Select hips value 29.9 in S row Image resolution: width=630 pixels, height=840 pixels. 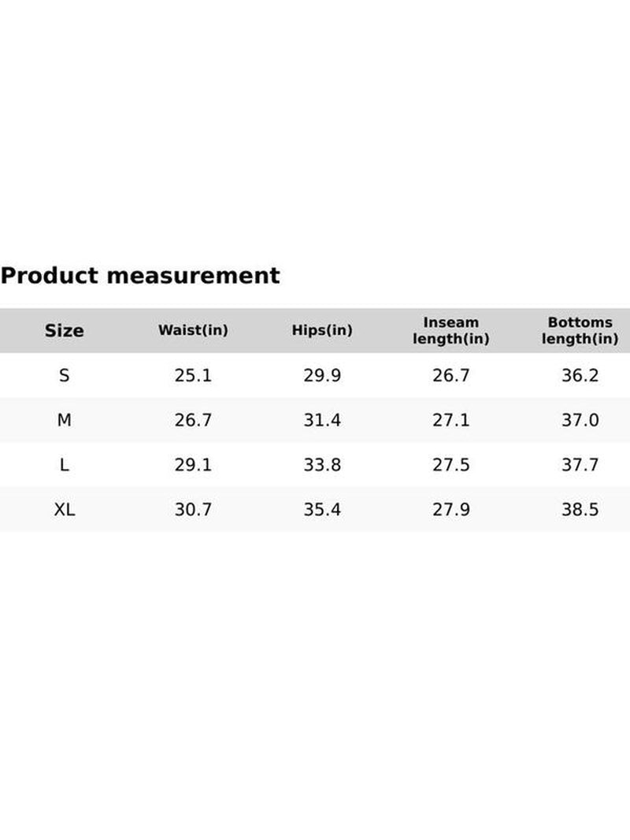322,376
